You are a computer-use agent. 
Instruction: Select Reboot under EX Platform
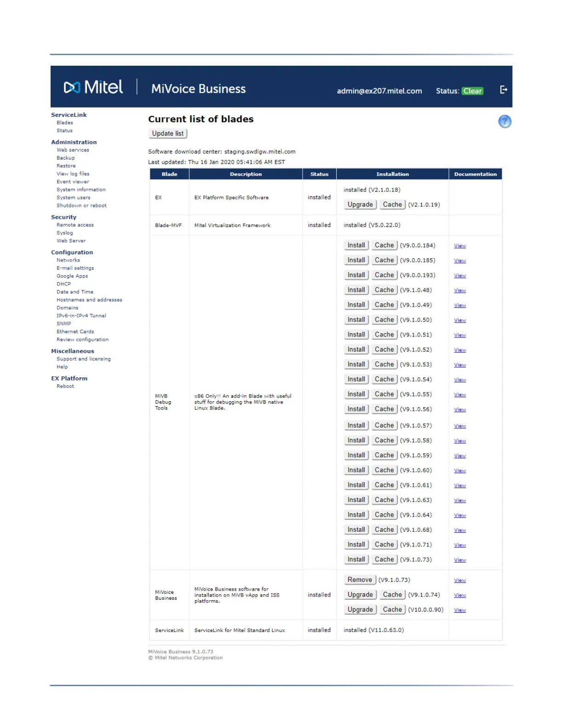65,386
